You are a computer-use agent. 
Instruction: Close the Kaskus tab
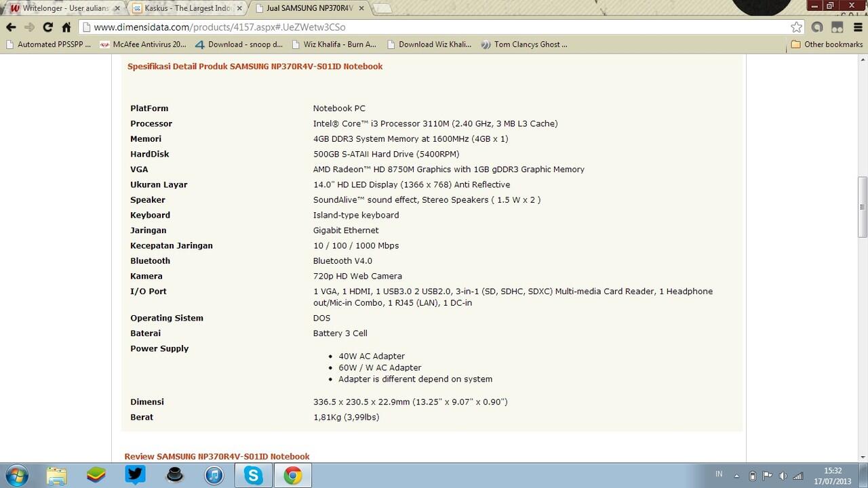coord(239,8)
